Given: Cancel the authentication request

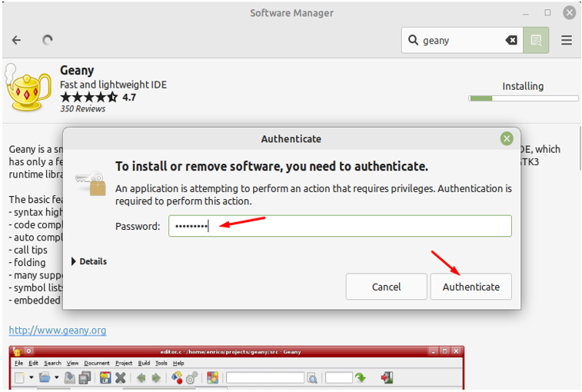Looking at the screenshot, I should [x=387, y=287].
